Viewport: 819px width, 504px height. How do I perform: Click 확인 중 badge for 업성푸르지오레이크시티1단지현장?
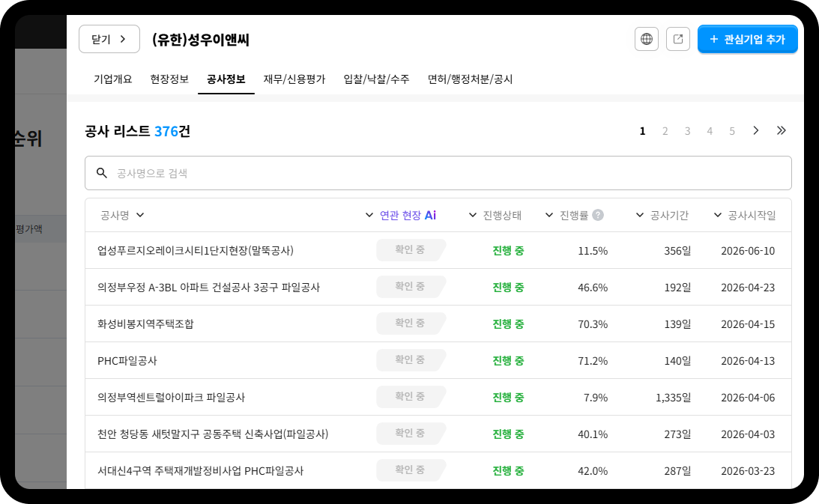[411, 249]
